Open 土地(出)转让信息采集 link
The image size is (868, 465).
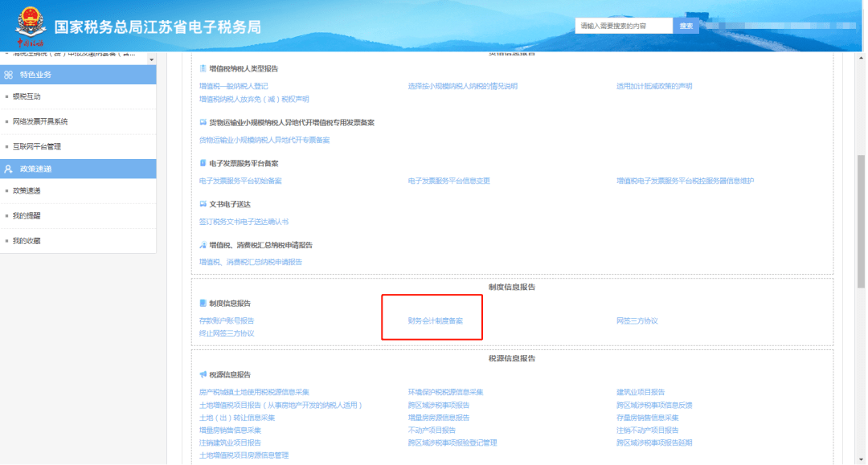tap(237, 418)
